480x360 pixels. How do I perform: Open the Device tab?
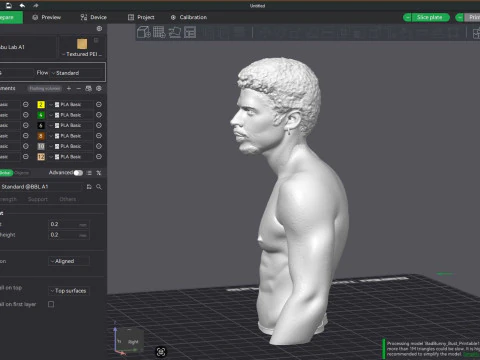[94, 17]
